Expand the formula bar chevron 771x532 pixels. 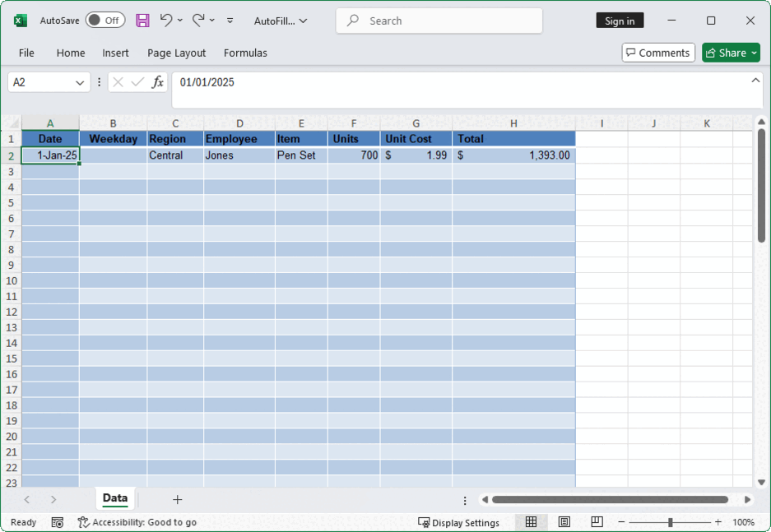point(755,81)
